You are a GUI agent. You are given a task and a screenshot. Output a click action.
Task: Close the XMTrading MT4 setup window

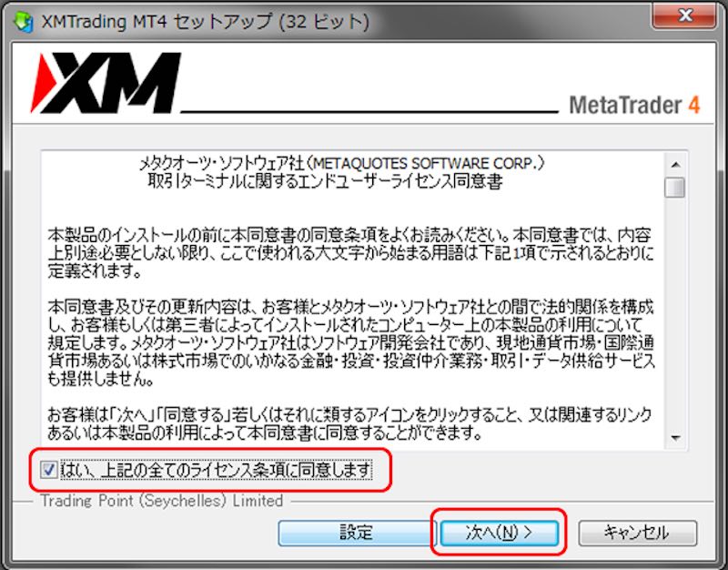(684, 15)
